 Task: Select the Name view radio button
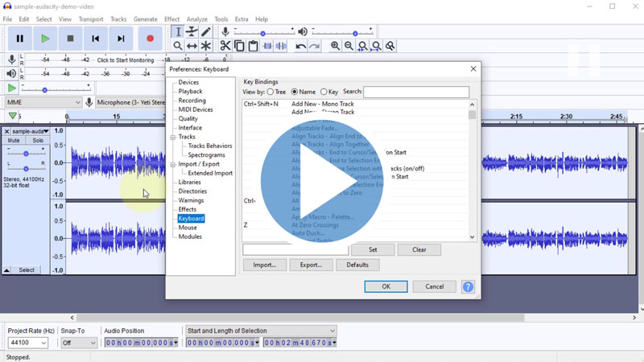click(x=295, y=92)
